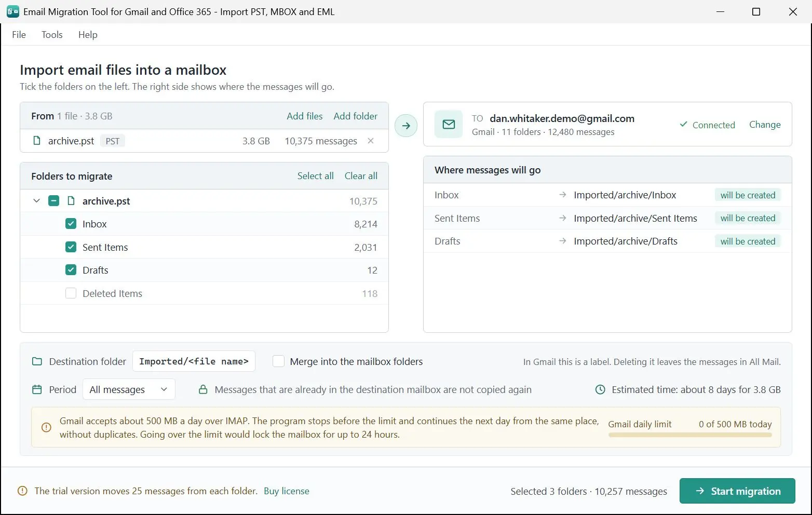The height and width of the screenshot is (515, 812).
Task: Open the File menu
Action: pyautogui.click(x=19, y=34)
